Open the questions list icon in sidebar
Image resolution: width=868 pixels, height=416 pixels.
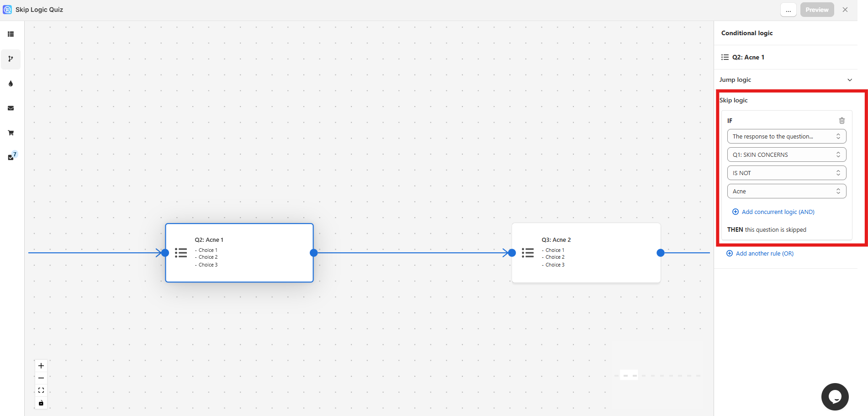pyautogui.click(x=11, y=34)
